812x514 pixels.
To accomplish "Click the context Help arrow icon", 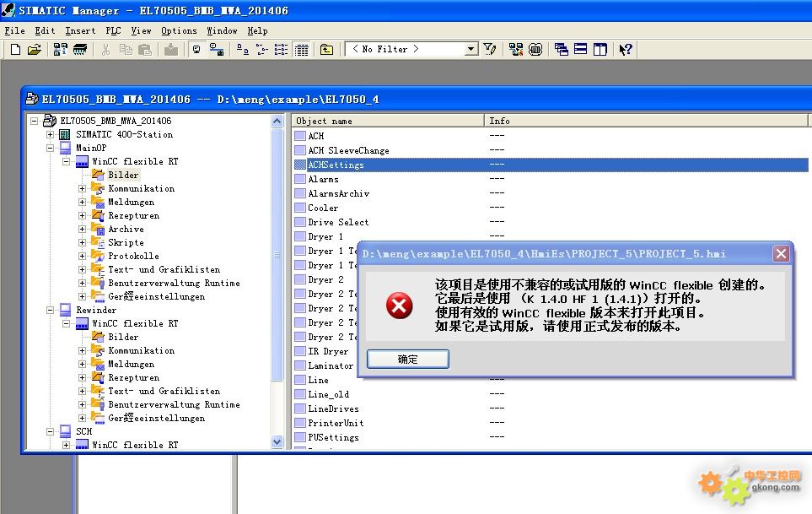I will click(626, 49).
